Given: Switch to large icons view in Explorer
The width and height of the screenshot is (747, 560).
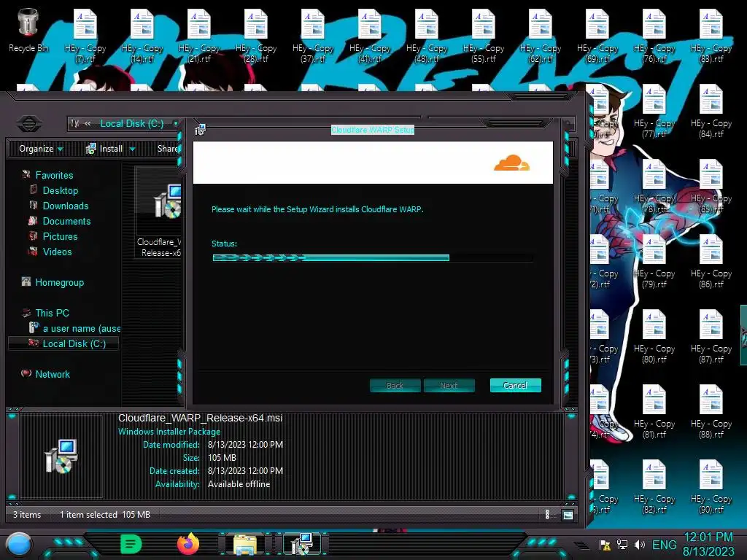Looking at the screenshot, I should (x=568, y=515).
